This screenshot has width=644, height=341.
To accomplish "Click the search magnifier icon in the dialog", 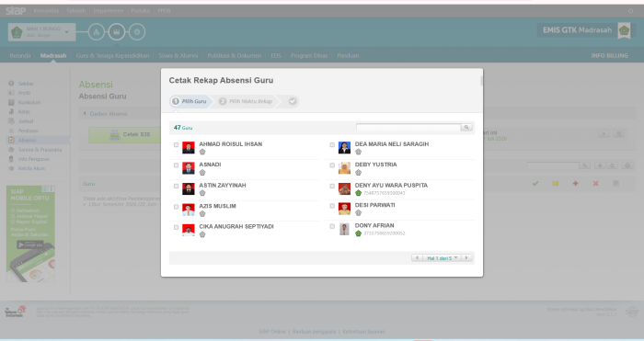I will tap(466, 127).
